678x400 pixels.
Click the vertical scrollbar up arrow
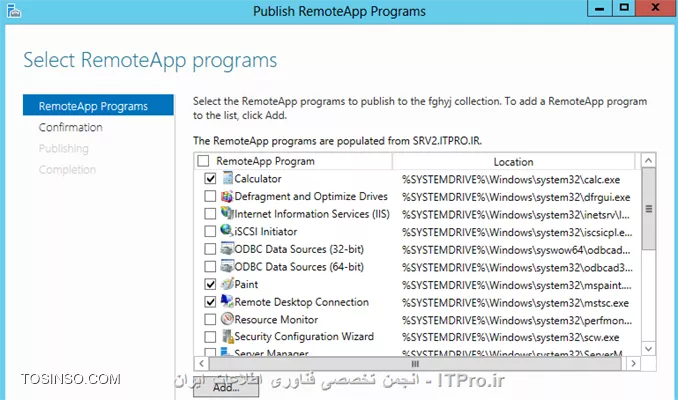648,161
